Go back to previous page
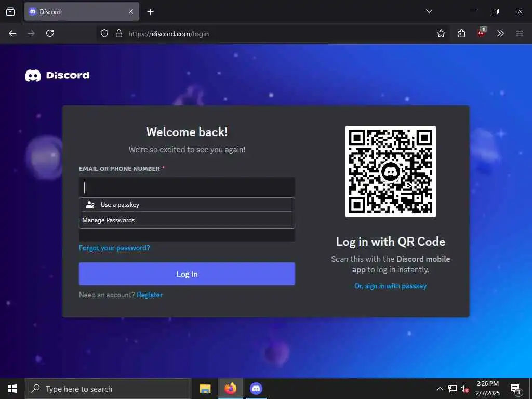The width and height of the screenshot is (532, 399). coord(12,33)
